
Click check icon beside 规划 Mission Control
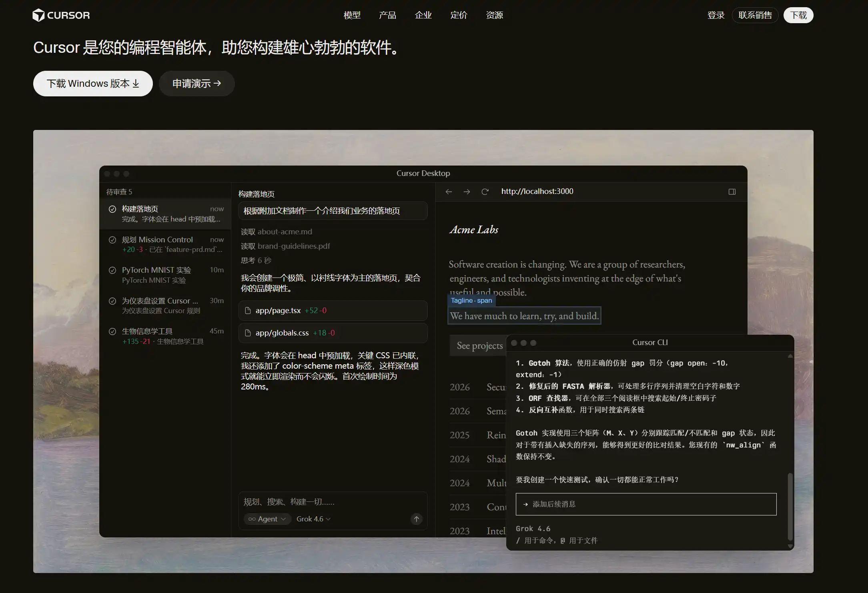pyautogui.click(x=112, y=240)
